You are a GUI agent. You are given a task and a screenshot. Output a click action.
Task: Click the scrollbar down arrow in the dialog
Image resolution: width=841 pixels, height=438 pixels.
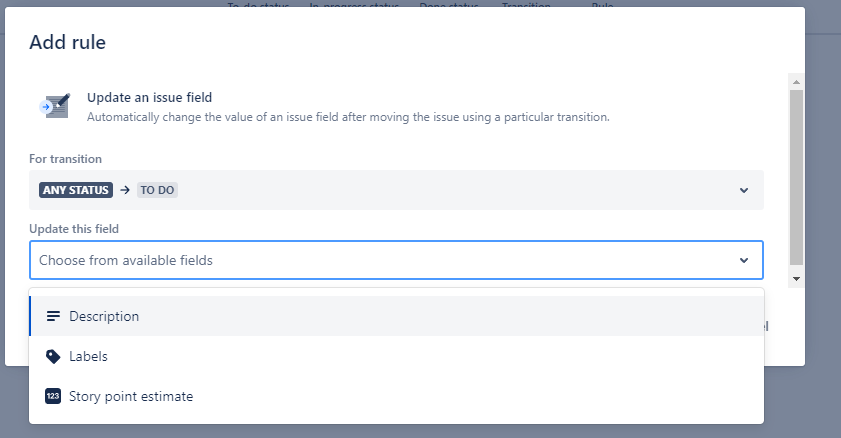pyautogui.click(x=796, y=279)
